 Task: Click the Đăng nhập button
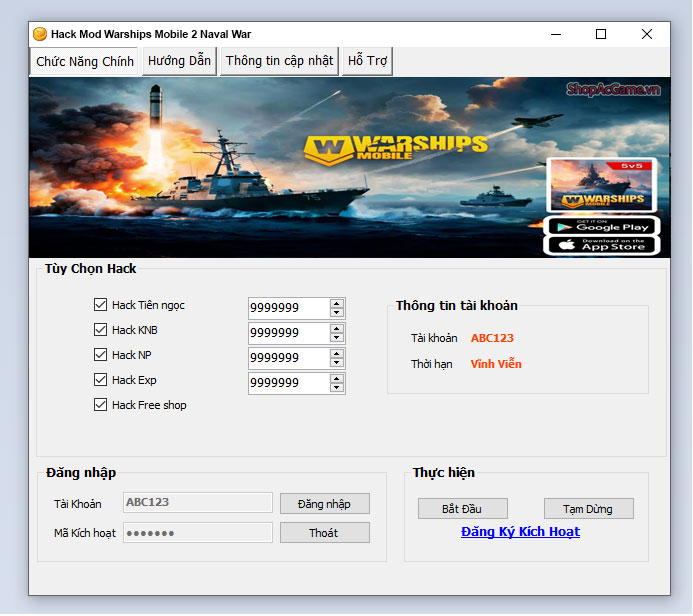[x=325, y=504]
